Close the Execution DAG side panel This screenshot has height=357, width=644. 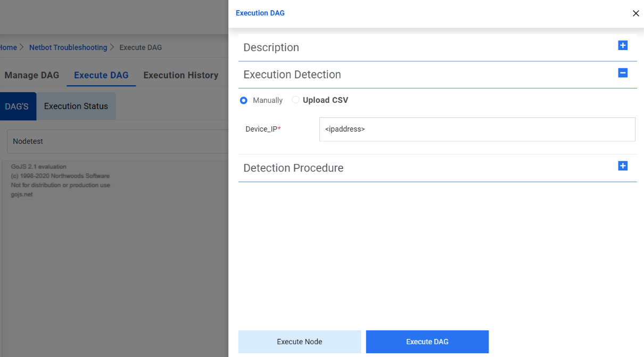point(635,13)
